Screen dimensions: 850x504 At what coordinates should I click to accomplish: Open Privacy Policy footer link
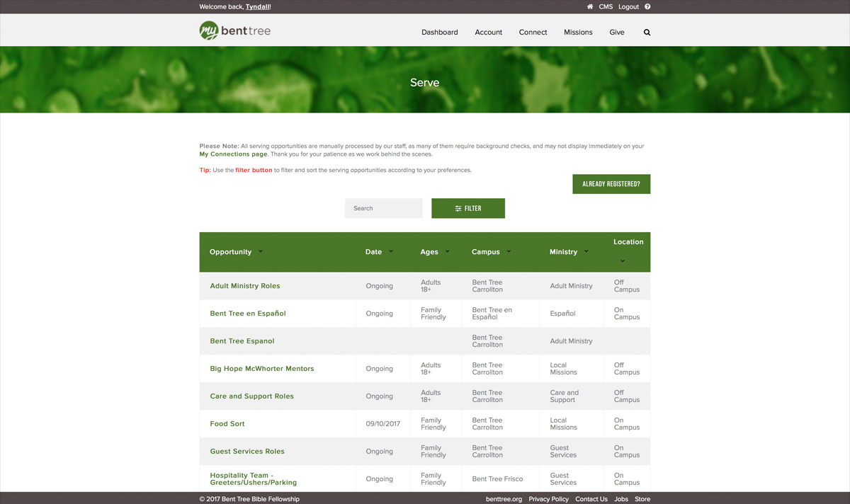(x=548, y=499)
